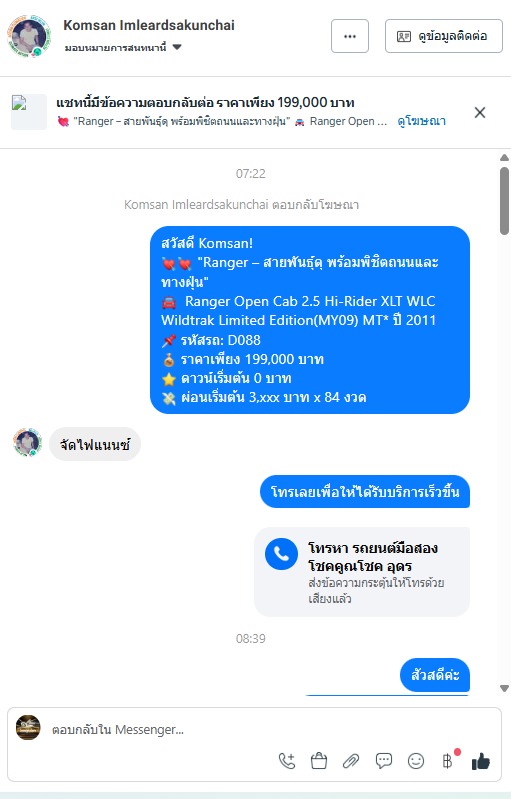Click the โทรหา รถยนต์มือสอง call card
The image size is (511, 799).
(x=362, y=572)
